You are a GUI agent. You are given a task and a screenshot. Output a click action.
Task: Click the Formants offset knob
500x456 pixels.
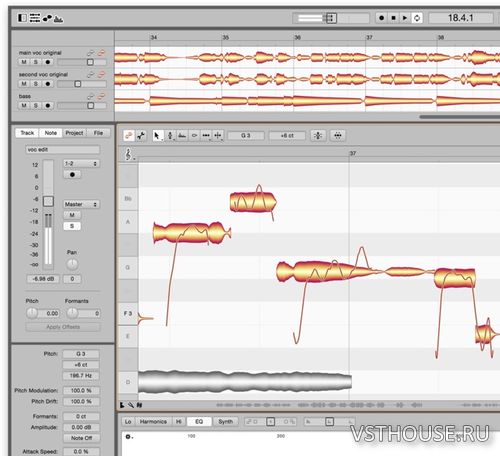coord(72,313)
